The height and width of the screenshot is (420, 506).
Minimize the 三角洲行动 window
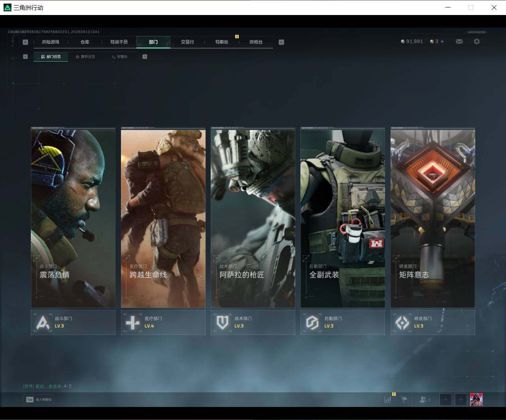pos(448,8)
